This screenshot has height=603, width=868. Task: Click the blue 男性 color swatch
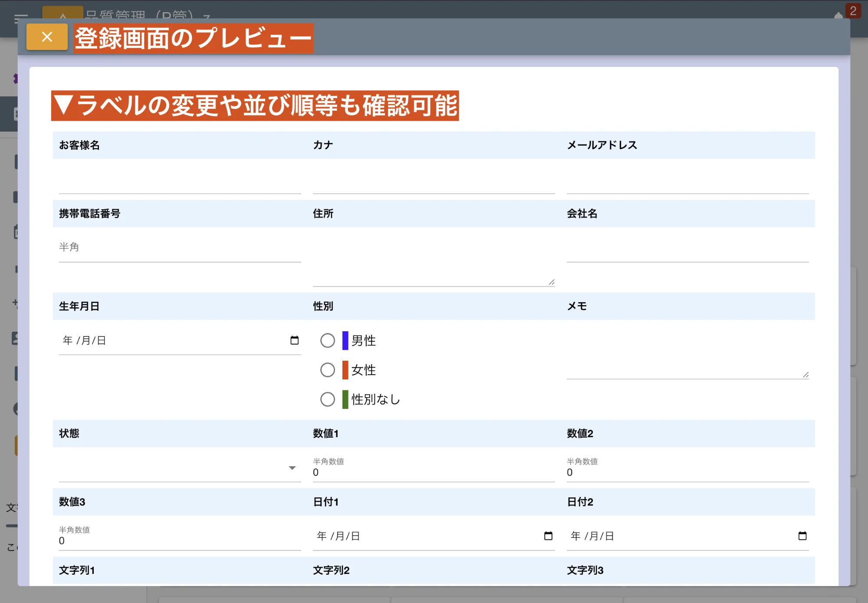point(345,341)
